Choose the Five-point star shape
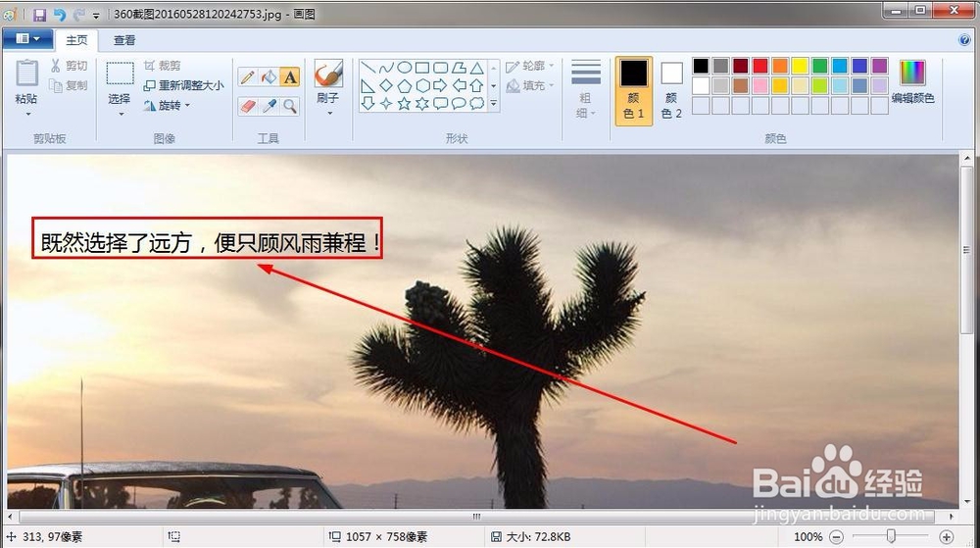Image resolution: width=980 pixels, height=548 pixels. pyautogui.click(x=405, y=104)
